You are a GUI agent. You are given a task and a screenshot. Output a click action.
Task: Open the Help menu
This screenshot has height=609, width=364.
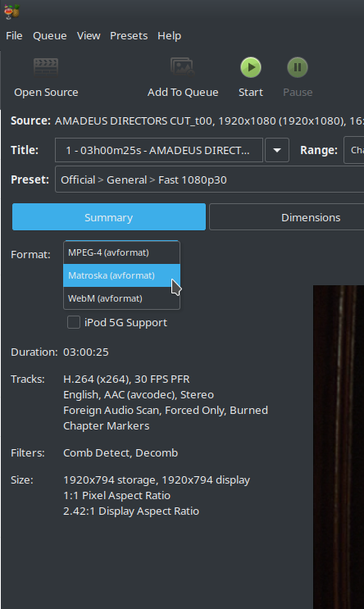170,36
